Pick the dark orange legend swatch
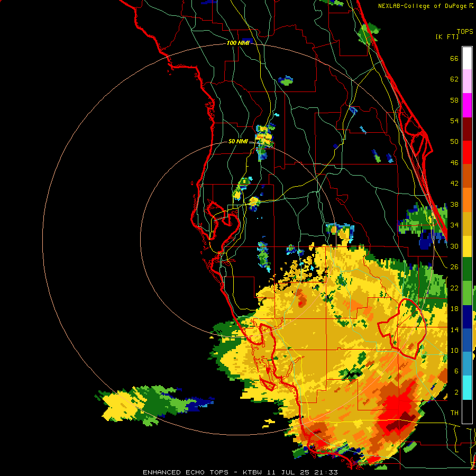 pyautogui.click(x=467, y=176)
